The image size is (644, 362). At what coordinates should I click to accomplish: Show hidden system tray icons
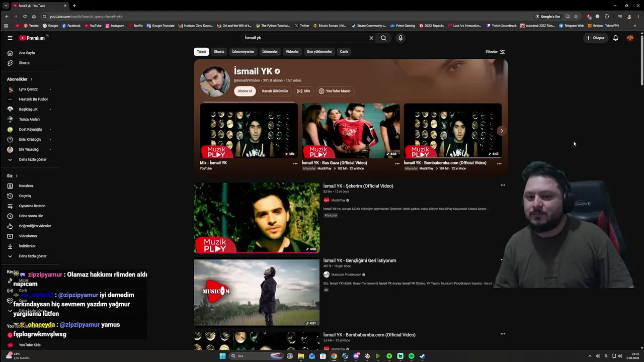click(x=590, y=356)
